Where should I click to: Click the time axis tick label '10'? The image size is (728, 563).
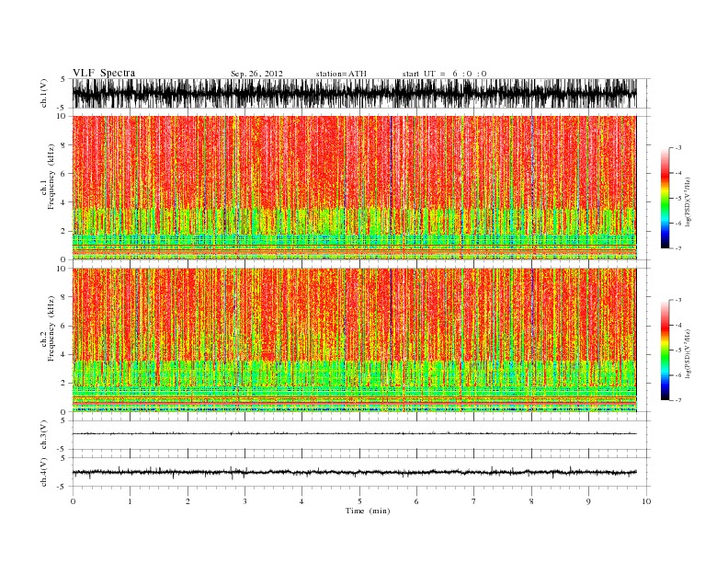coord(646,501)
